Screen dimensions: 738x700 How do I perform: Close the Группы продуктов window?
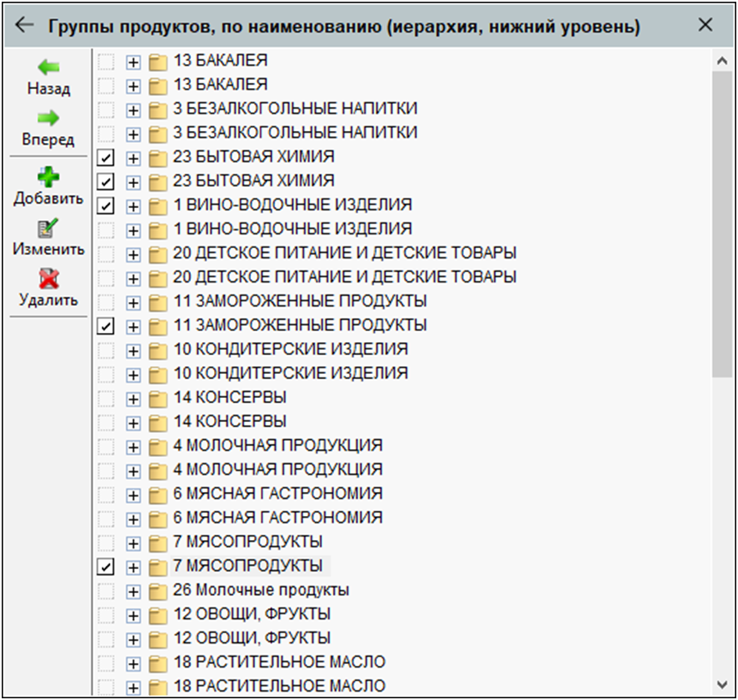click(705, 26)
